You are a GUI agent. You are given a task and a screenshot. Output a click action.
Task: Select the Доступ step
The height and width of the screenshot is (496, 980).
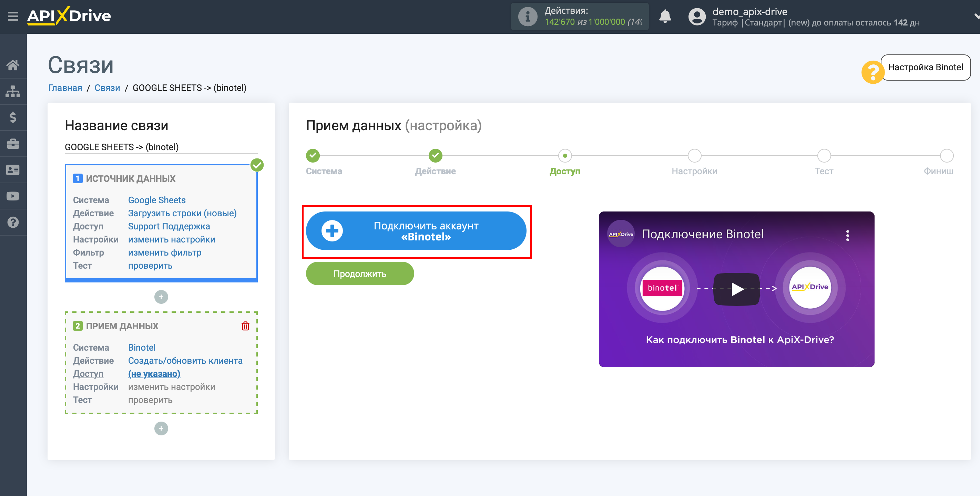tap(565, 156)
